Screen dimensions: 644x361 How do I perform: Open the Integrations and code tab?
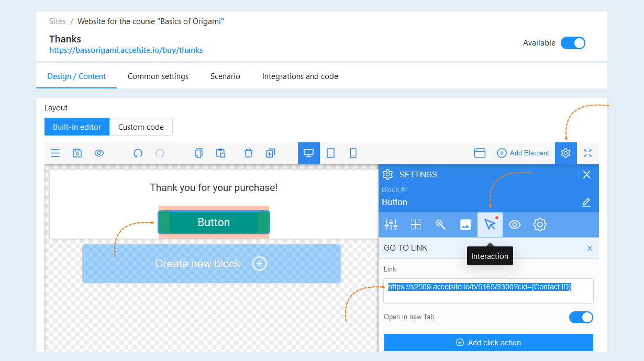pyautogui.click(x=300, y=76)
